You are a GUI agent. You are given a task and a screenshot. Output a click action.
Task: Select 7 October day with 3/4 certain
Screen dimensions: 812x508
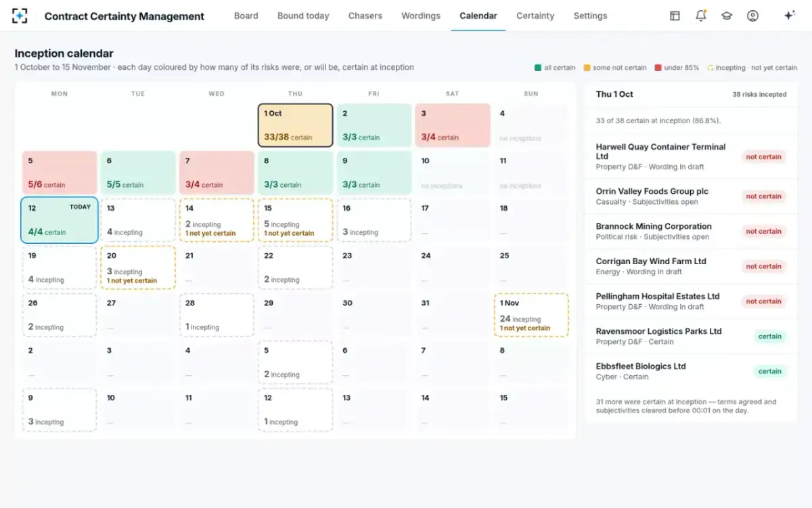(217, 173)
